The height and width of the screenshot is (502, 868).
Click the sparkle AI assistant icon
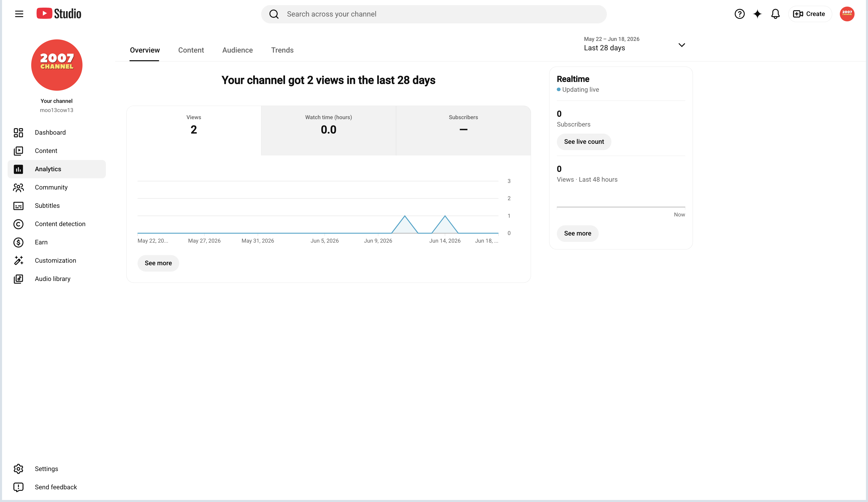757,14
